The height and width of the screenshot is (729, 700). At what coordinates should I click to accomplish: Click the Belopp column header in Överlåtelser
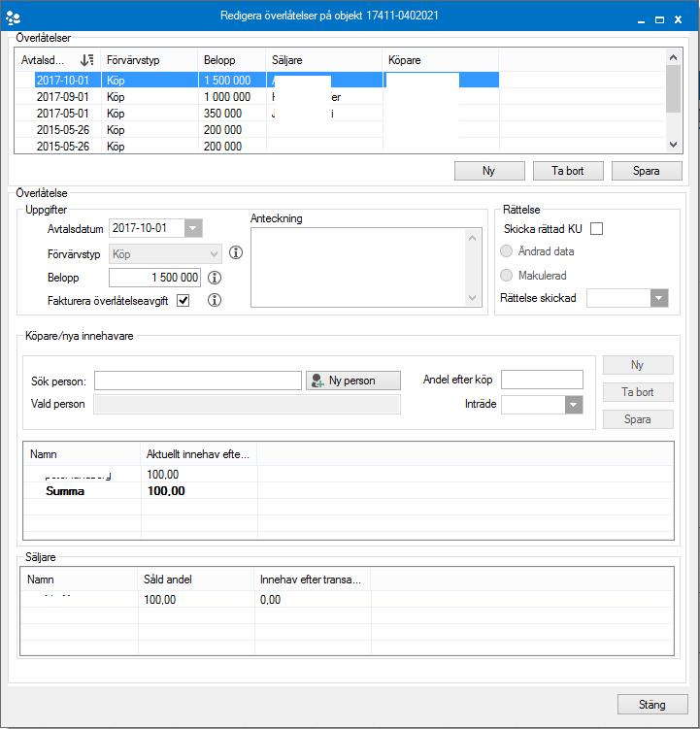tap(232, 60)
